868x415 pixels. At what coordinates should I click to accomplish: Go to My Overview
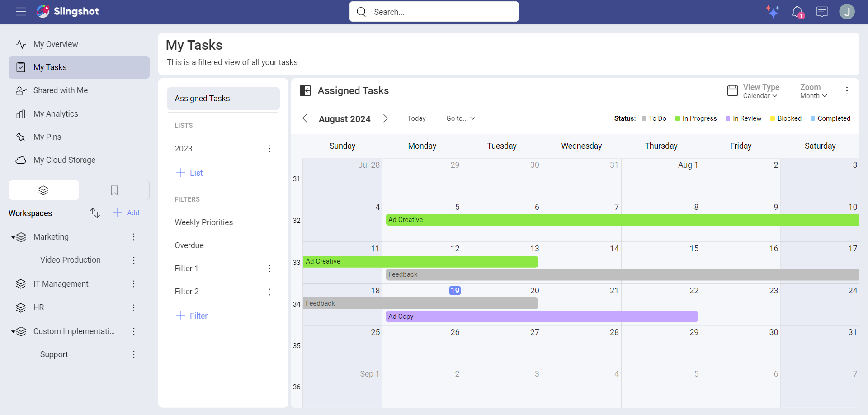[x=79, y=44]
